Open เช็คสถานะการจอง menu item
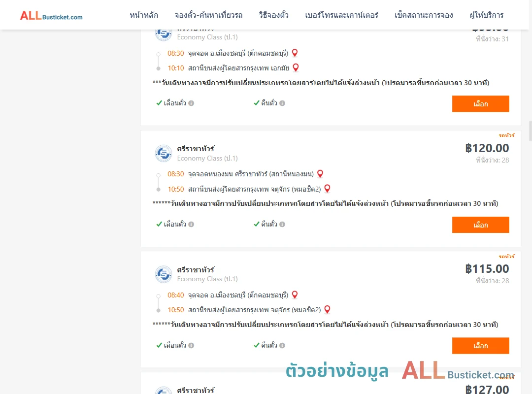The height and width of the screenshot is (394, 532). [x=424, y=15]
